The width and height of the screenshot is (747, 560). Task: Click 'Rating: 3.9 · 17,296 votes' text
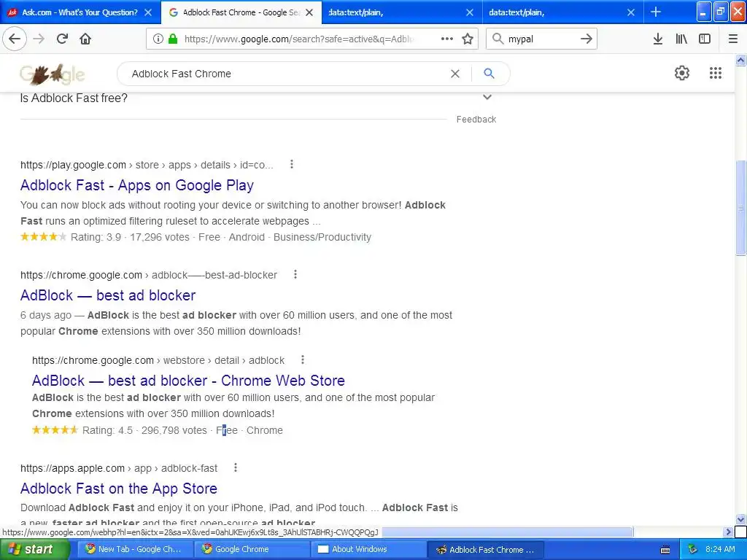point(130,237)
